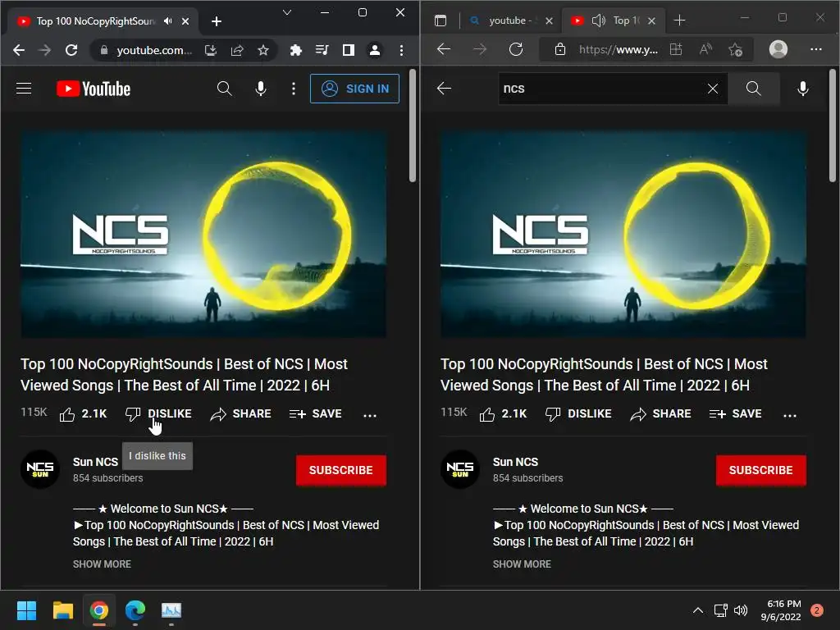Dislike the video in Edge window
The width and height of the screenshot is (840, 630).
(578, 414)
